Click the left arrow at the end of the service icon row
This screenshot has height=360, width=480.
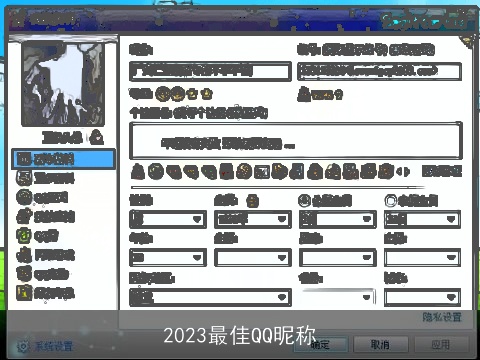399,172
